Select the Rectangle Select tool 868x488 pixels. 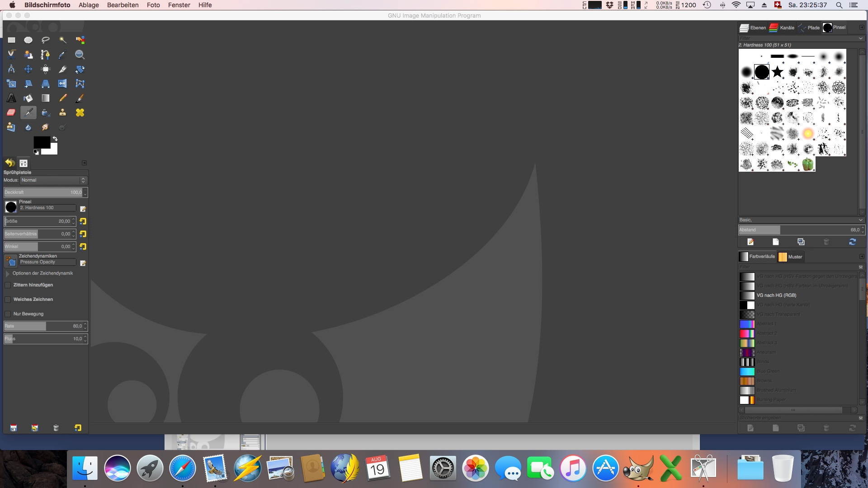pos(11,40)
